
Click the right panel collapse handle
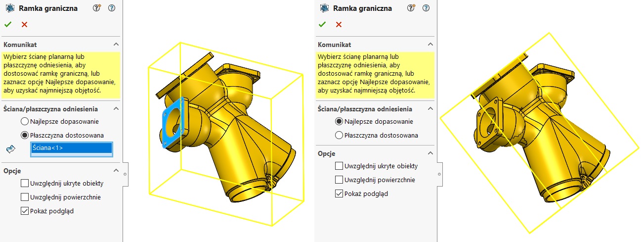pos(439,174)
